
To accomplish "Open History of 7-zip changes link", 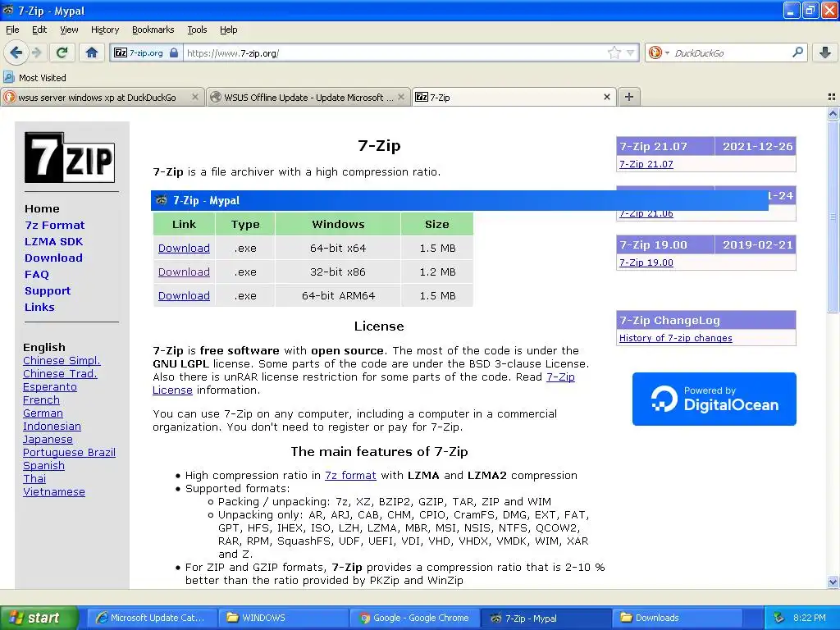I will pos(676,338).
